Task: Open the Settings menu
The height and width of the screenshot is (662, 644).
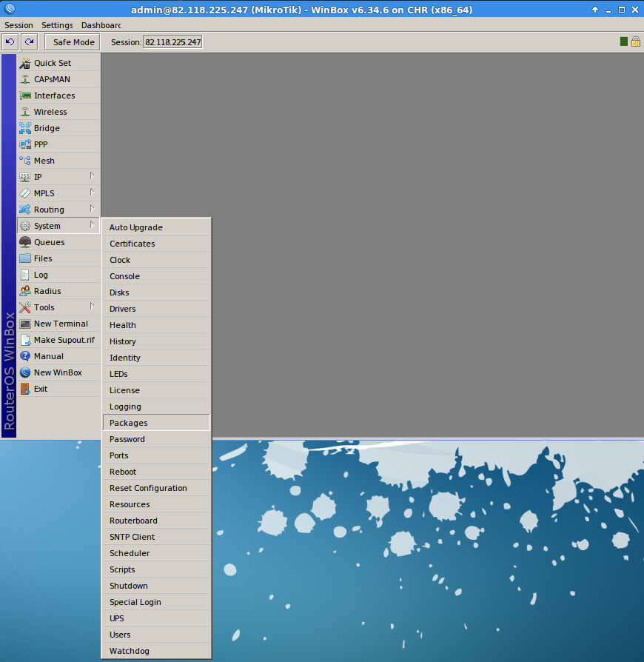Action: tap(57, 25)
